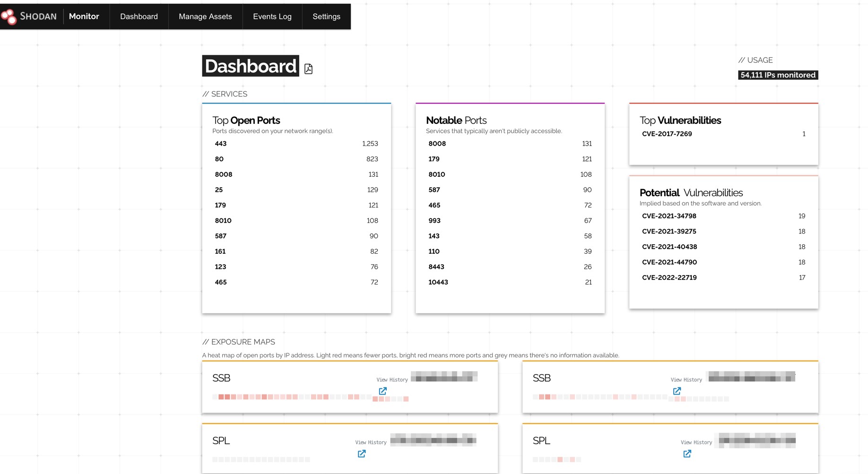View History for the first SPL map
The image size is (868, 474).
tap(371, 442)
